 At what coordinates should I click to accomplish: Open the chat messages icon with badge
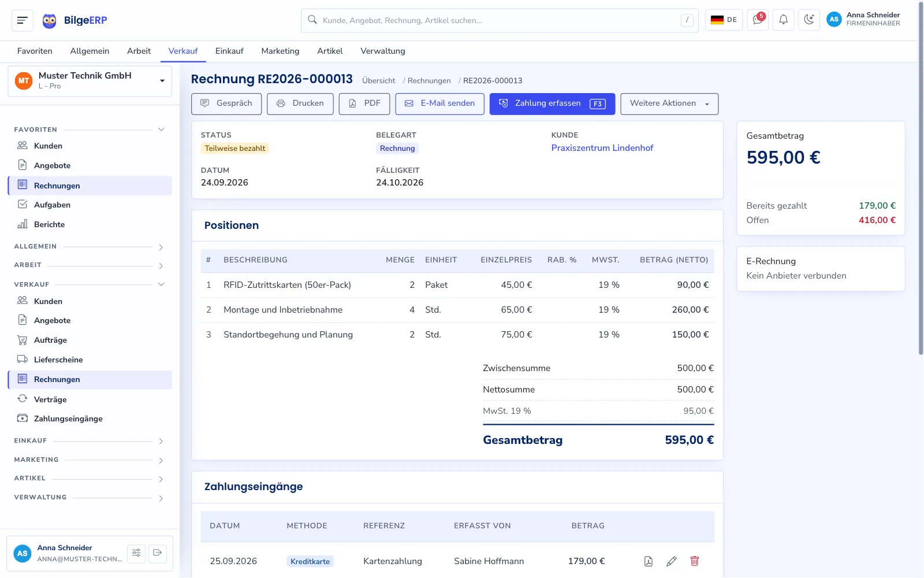pyautogui.click(x=757, y=20)
